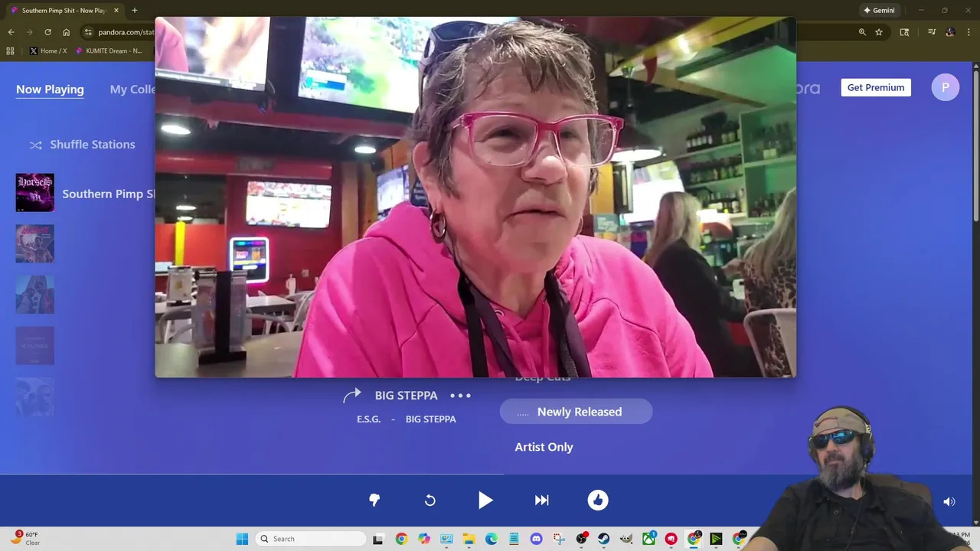This screenshot has height=551, width=980.
Task: Open Steam from the taskbar
Action: click(x=603, y=539)
